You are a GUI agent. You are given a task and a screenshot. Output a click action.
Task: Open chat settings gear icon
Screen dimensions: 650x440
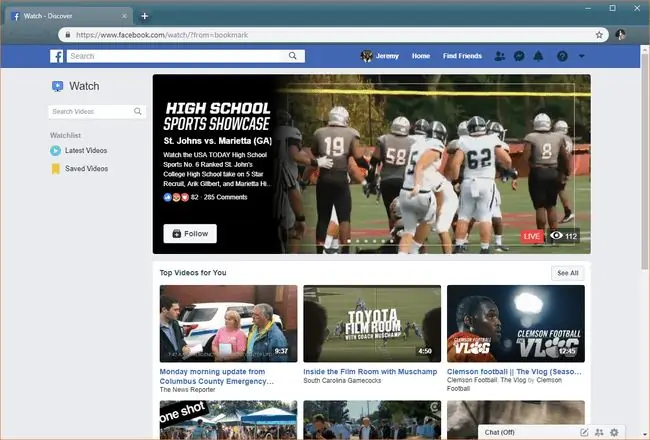pos(614,433)
